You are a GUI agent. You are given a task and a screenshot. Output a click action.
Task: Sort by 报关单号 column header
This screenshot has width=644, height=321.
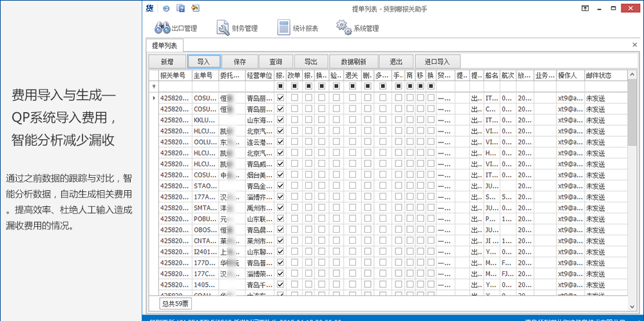[175, 75]
